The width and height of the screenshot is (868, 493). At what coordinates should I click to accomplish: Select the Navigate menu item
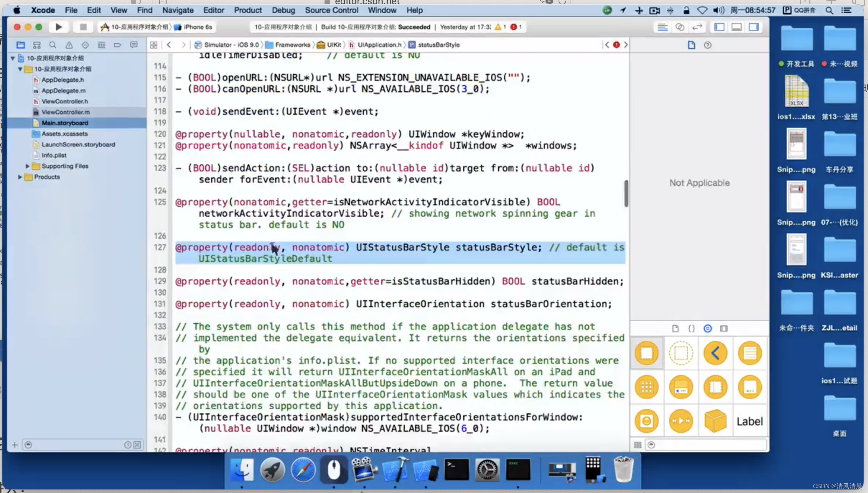coord(178,10)
